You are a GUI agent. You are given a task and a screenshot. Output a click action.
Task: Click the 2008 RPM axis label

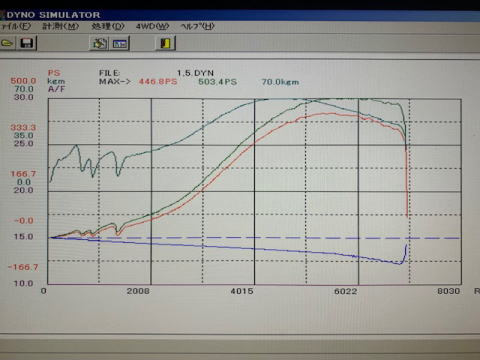[x=138, y=291]
